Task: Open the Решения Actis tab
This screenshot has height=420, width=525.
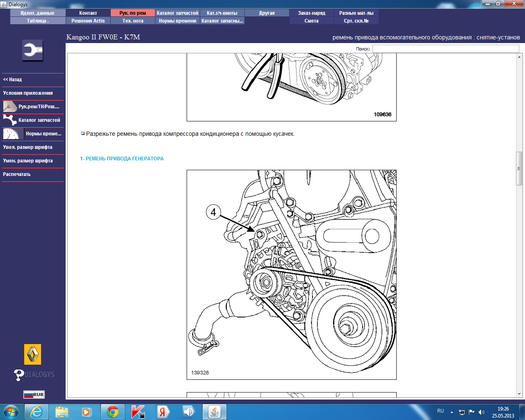Action: click(88, 21)
